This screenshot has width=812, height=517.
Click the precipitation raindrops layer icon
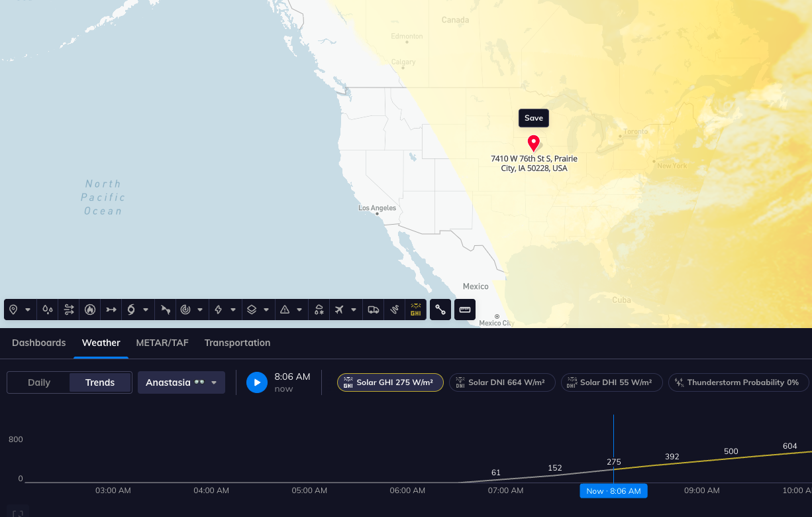point(48,310)
